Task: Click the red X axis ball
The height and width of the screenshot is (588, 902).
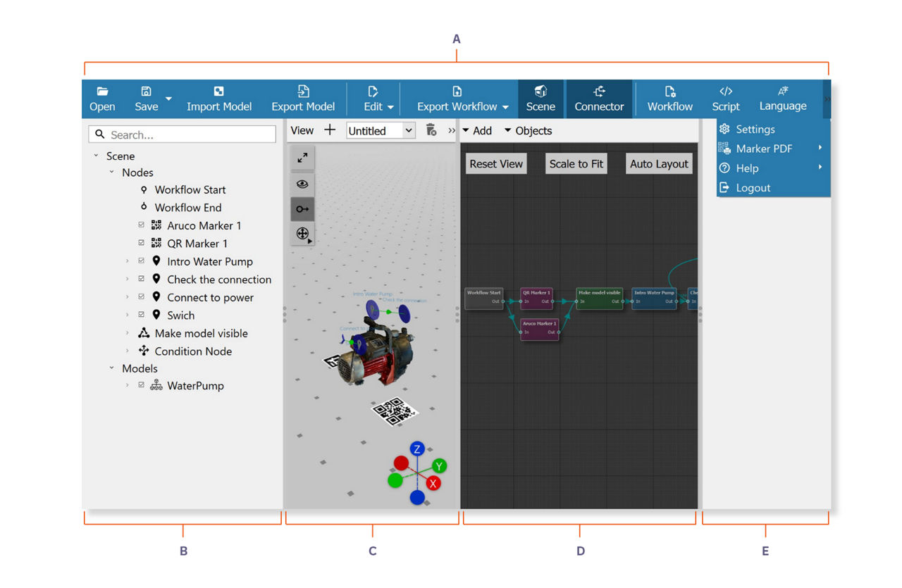Action: [x=433, y=483]
